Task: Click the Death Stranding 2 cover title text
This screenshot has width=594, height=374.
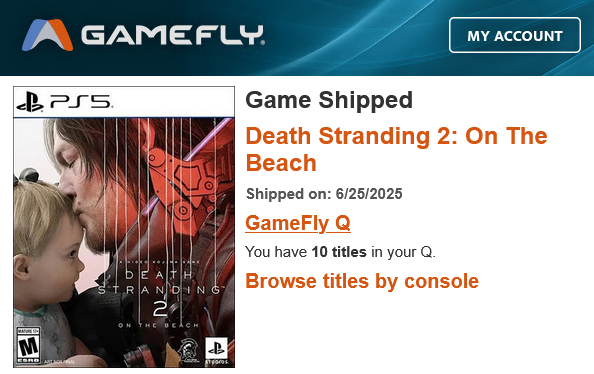Action: 158,294
